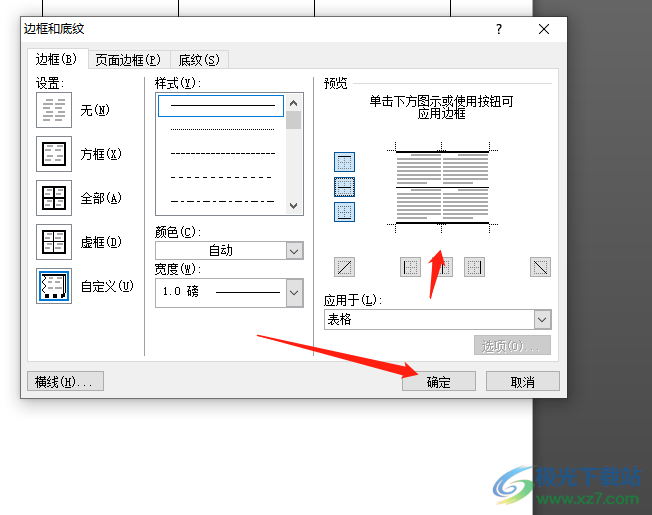The width and height of the screenshot is (652, 515).
Task: Select the 无(N) no-border setting icon
Action: tap(54, 110)
